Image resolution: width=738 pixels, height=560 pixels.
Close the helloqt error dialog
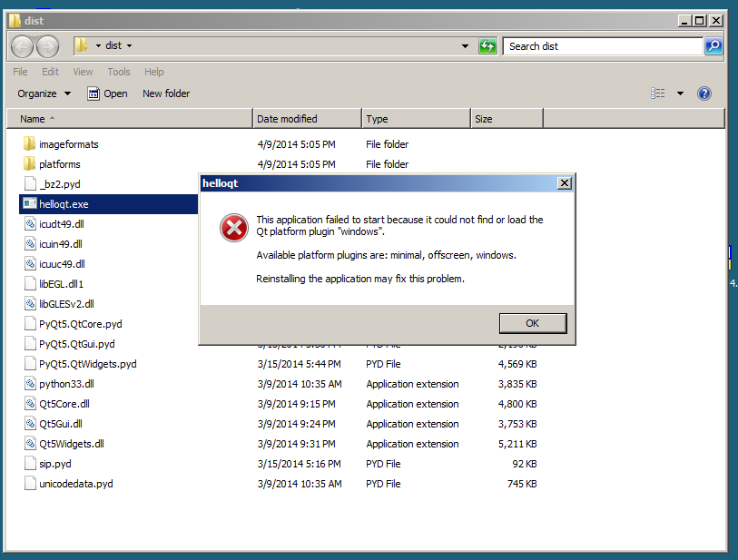tap(565, 183)
